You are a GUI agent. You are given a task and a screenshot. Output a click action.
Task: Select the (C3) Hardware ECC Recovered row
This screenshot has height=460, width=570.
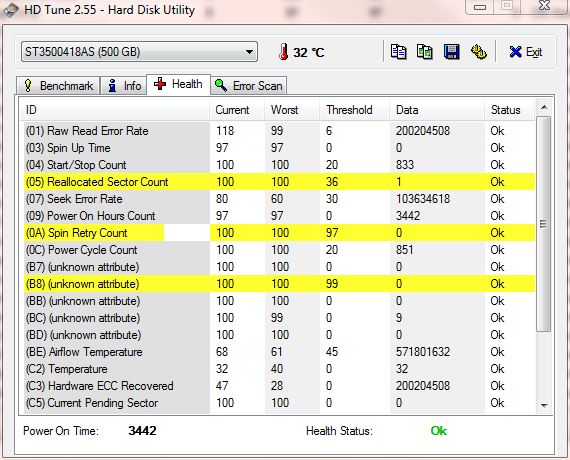click(x=279, y=385)
